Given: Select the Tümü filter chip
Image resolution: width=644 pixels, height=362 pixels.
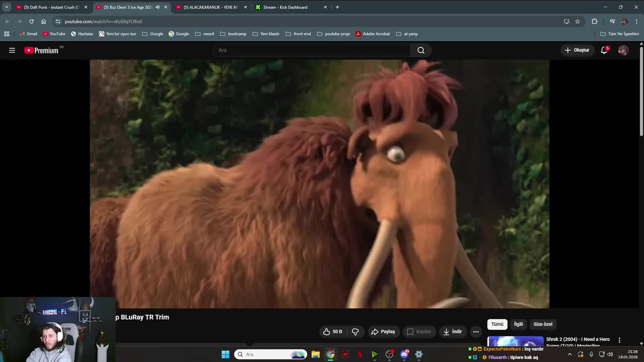Looking at the screenshot, I should 497,324.
